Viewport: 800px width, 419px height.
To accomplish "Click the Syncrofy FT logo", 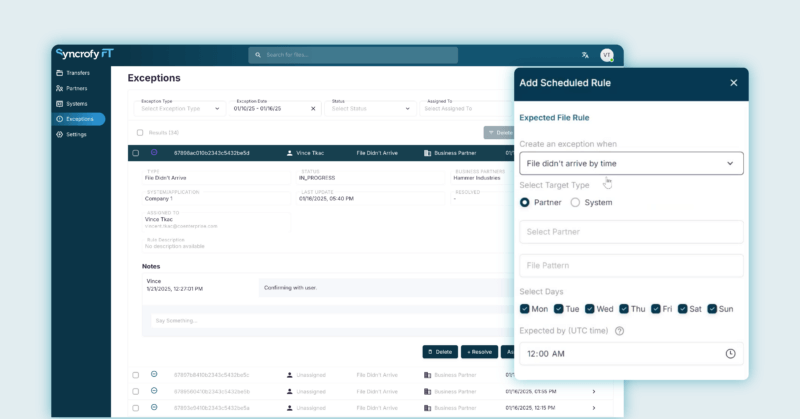I will [85, 54].
